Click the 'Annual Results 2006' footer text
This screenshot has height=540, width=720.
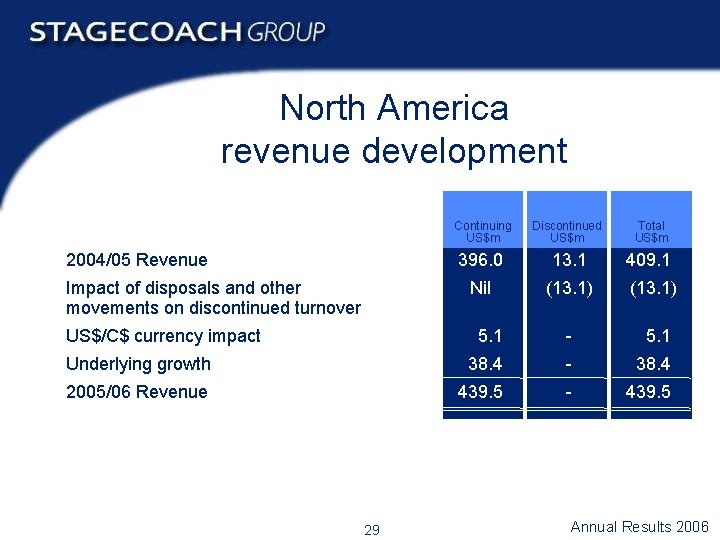(x=639, y=526)
